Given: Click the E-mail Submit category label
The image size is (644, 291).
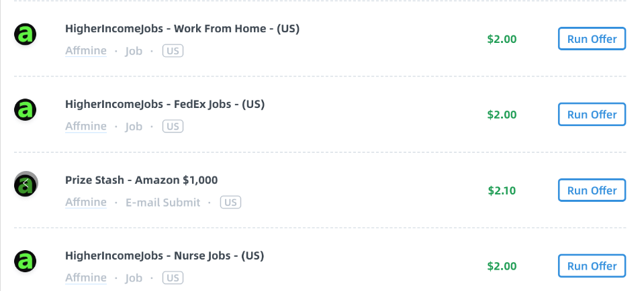Looking at the screenshot, I should pos(163,202).
